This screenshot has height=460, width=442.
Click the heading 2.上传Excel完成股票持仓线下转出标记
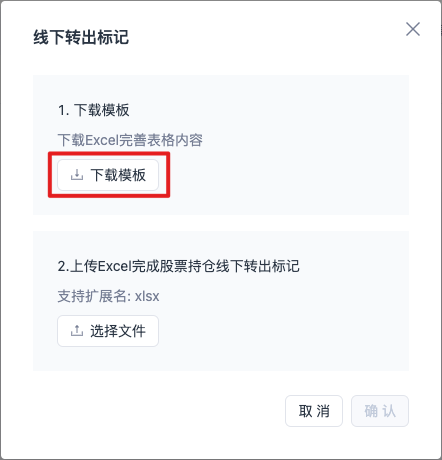(179, 266)
